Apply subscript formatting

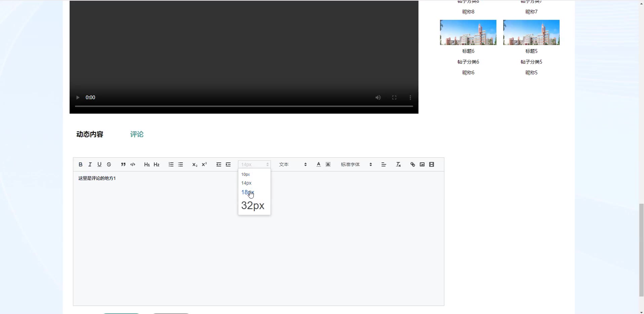[x=195, y=164]
